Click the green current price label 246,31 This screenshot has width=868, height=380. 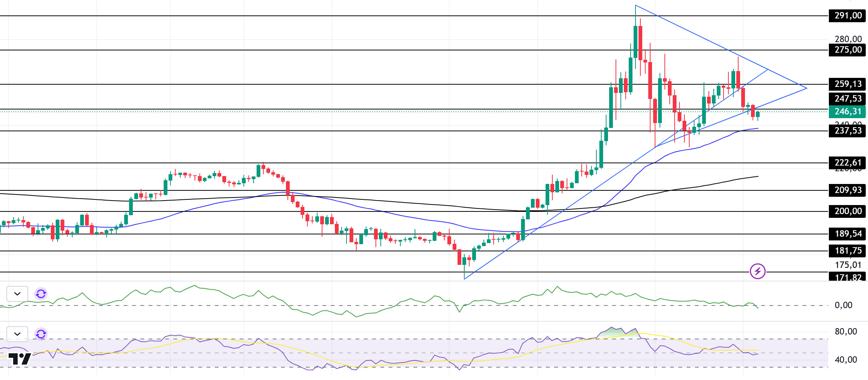(847, 112)
